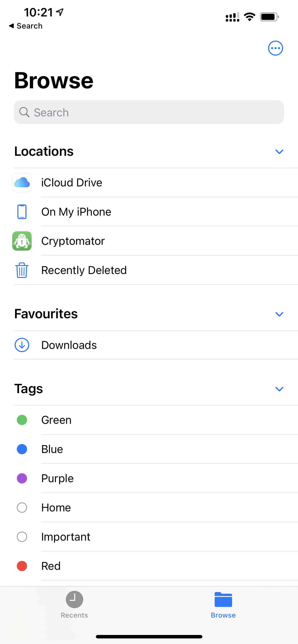Image resolution: width=298 pixels, height=644 pixels.
Task: Open the Downloads favourite label
Action: click(x=69, y=345)
